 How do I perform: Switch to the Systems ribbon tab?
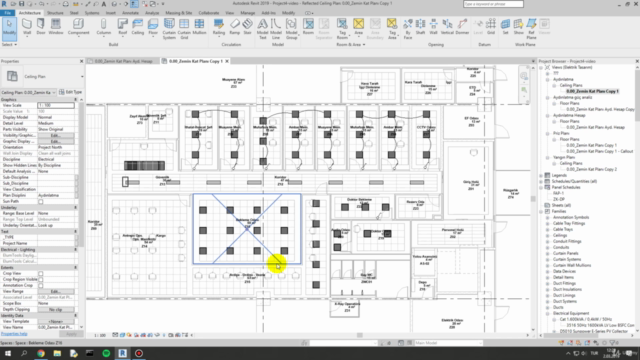[x=92, y=13]
